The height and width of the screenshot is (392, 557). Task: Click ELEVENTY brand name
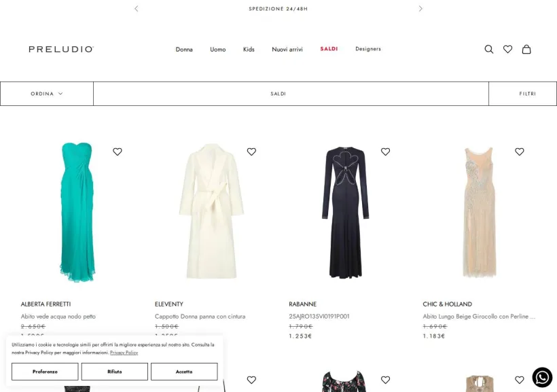point(169,304)
